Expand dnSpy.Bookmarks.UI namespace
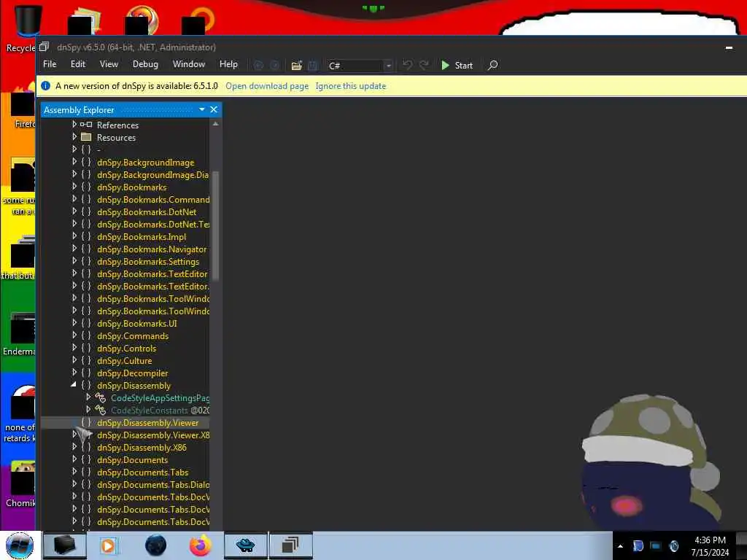This screenshot has width=747, height=560. pyautogui.click(x=74, y=323)
